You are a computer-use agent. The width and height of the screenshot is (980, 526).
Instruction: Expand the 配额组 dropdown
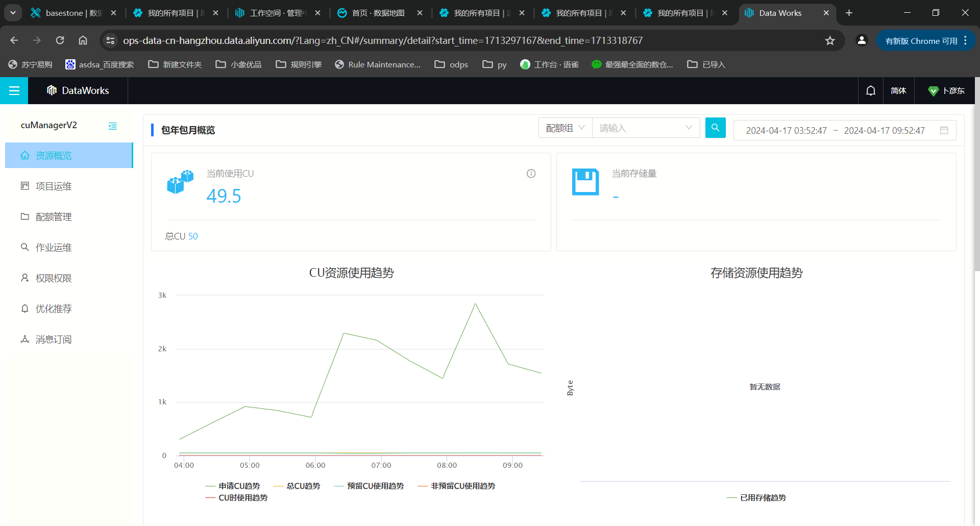[566, 128]
